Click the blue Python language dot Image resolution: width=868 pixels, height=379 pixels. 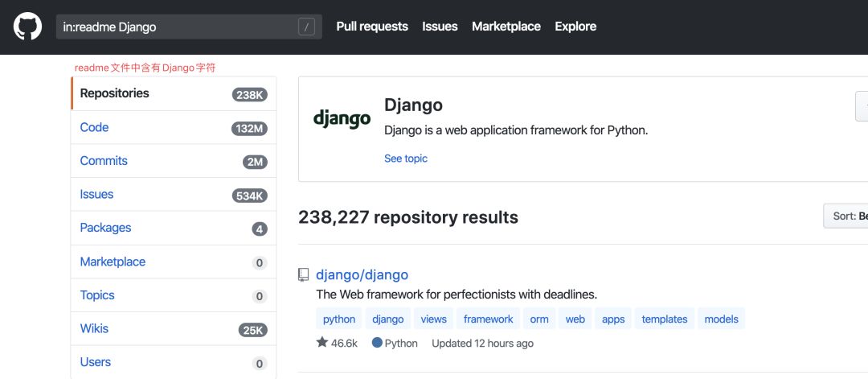point(377,343)
